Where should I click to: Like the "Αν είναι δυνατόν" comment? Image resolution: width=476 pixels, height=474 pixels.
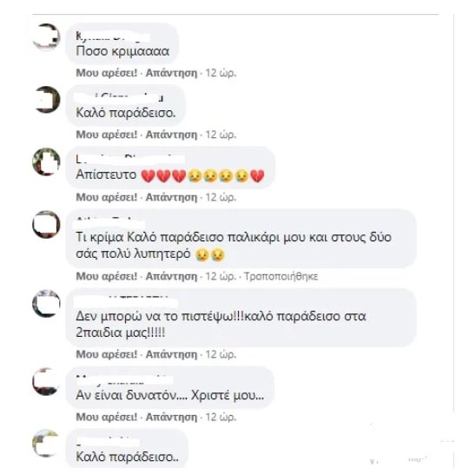(x=107, y=418)
